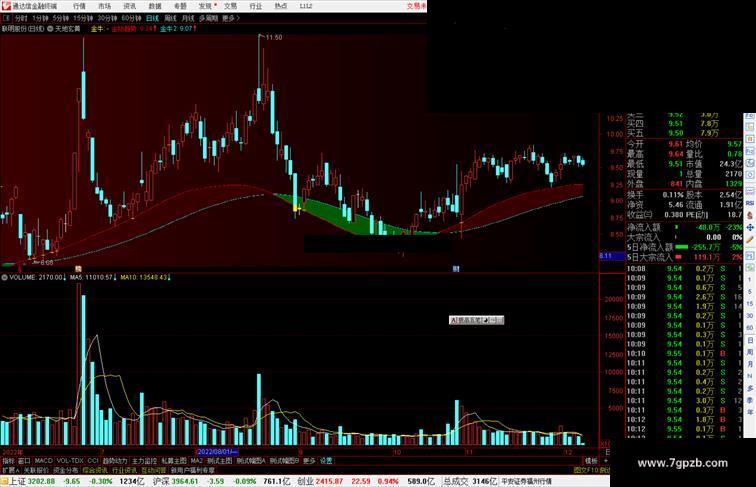756x487 pixels.
Task: Select the 月 period sidebar shortcut
Action: coord(750,364)
